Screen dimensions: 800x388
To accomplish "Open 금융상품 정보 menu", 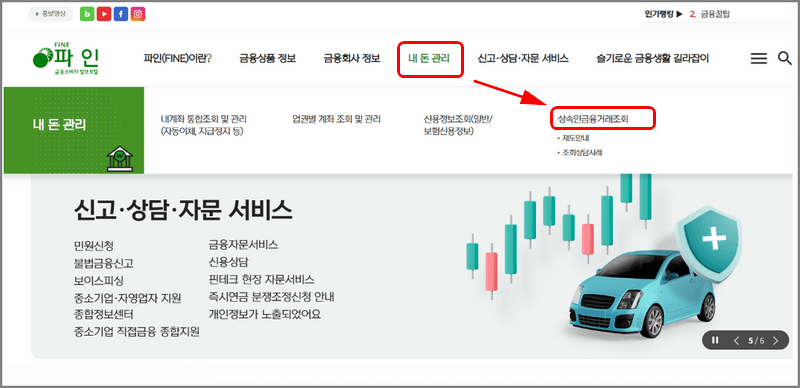I will (267, 59).
